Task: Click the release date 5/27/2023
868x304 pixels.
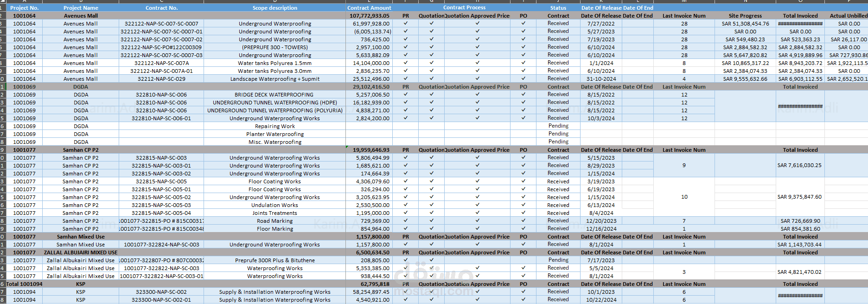Action: click(x=601, y=32)
